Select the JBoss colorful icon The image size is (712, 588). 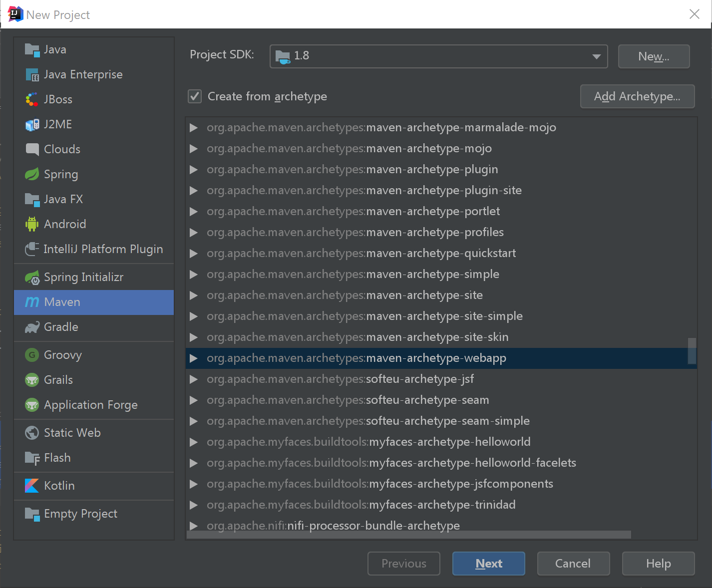point(32,99)
